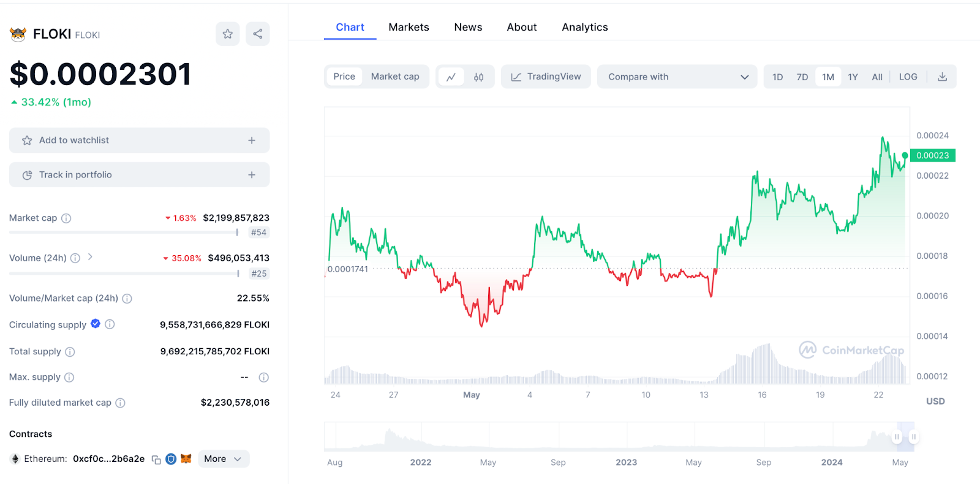This screenshot has height=484, width=980.
Task: Click the Max. supply info icon
Action: pyautogui.click(x=69, y=378)
